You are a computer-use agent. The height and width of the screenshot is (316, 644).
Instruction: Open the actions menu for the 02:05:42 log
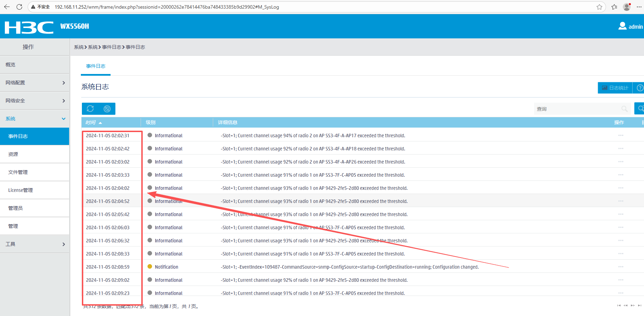tap(621, 214)
